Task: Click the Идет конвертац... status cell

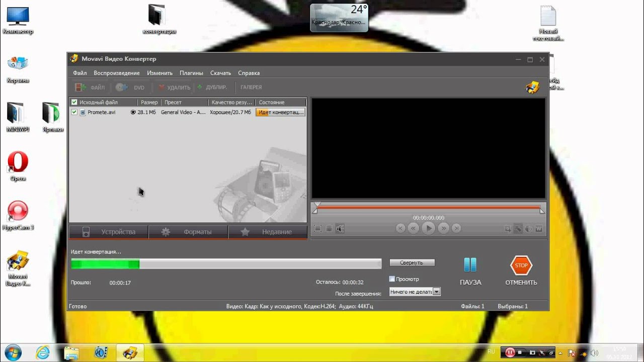Action: coord(281,112)
